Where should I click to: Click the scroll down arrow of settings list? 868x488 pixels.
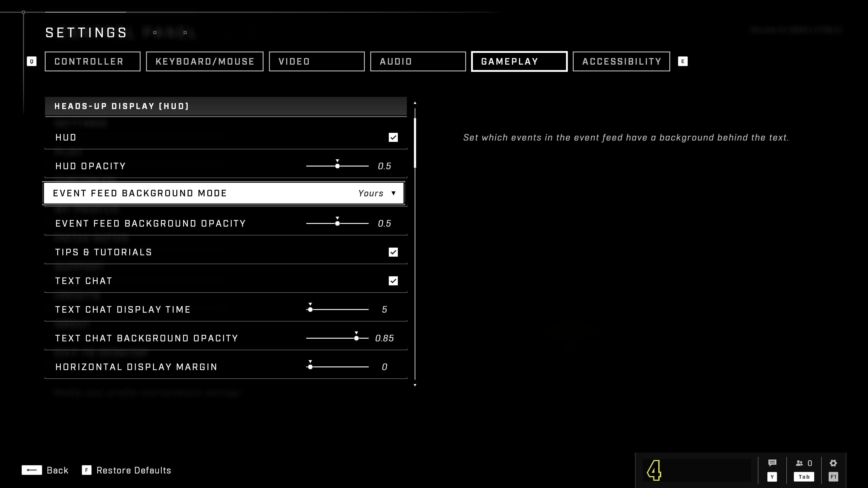(x=415, y=385)
